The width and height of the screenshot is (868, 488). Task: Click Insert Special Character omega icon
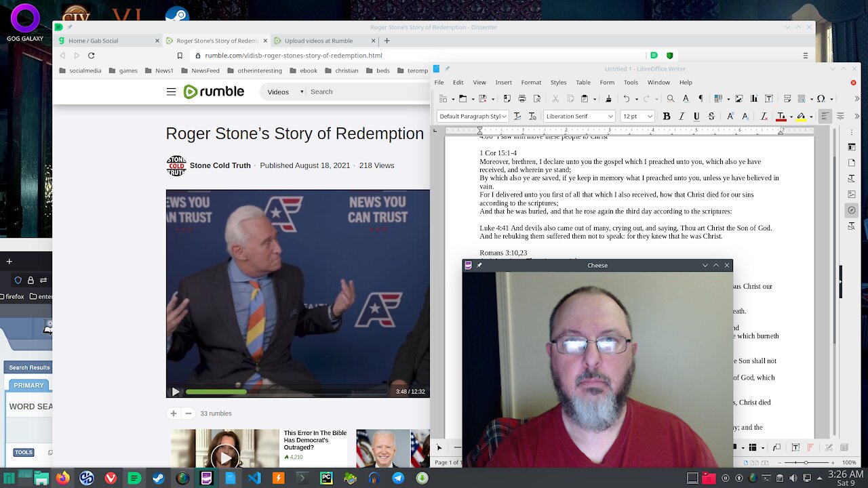[x=821, y=99]
